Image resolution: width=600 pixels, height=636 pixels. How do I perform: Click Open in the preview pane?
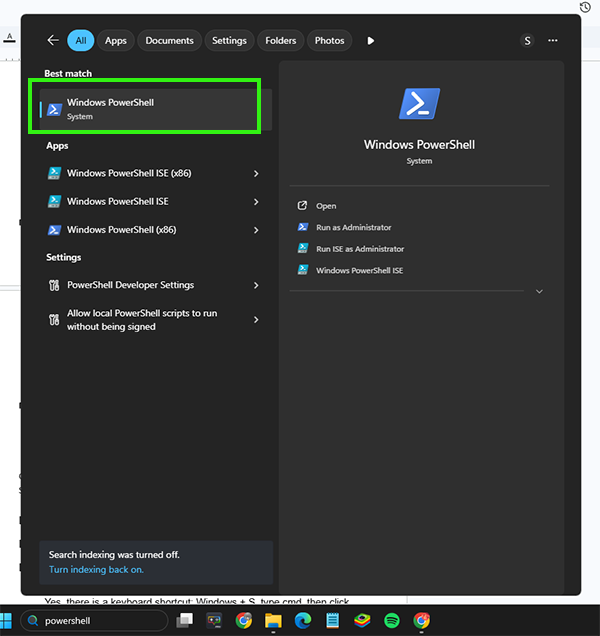click(x=326, y=206)
